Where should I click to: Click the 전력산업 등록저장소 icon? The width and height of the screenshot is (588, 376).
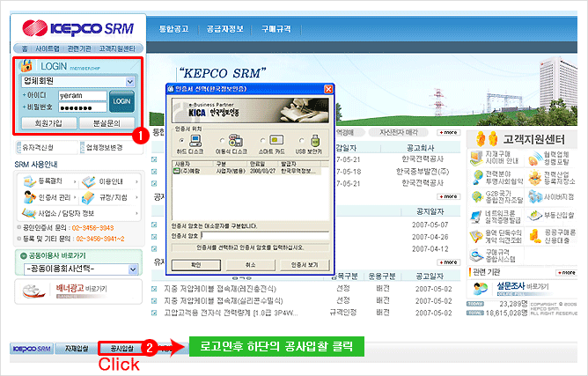(x=535, y=178)
